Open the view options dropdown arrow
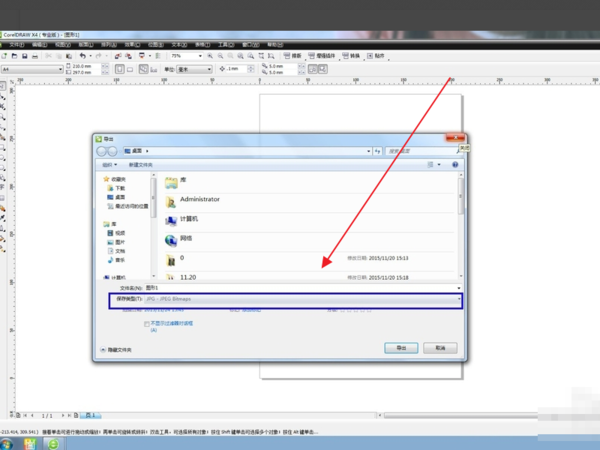 (x=439, y=165)
